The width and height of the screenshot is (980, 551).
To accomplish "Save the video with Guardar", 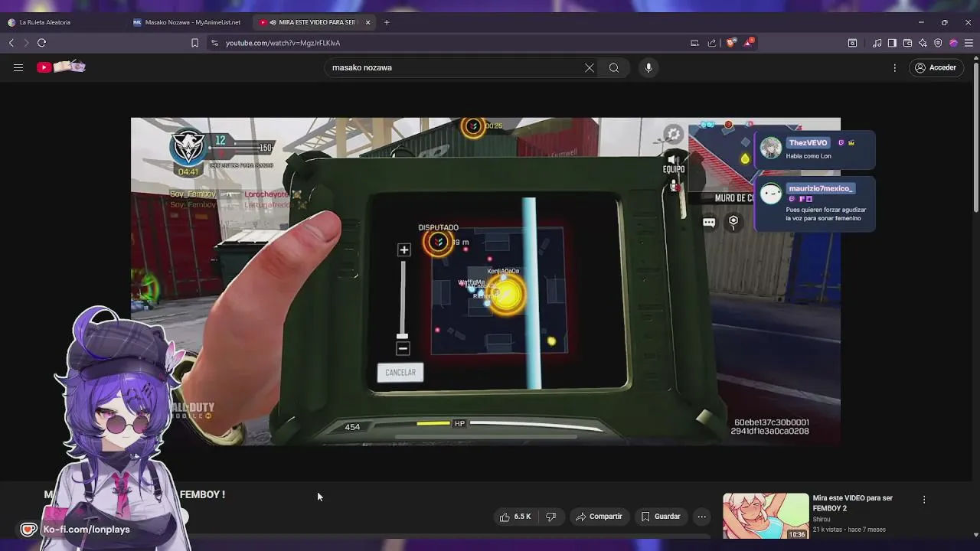I will (660, 517).
